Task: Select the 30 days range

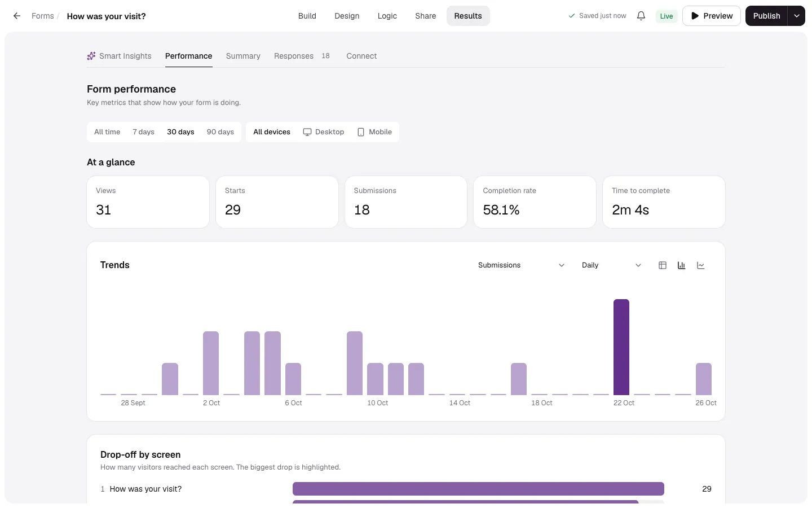Action: pyautogui.click(x=180, y=132)
